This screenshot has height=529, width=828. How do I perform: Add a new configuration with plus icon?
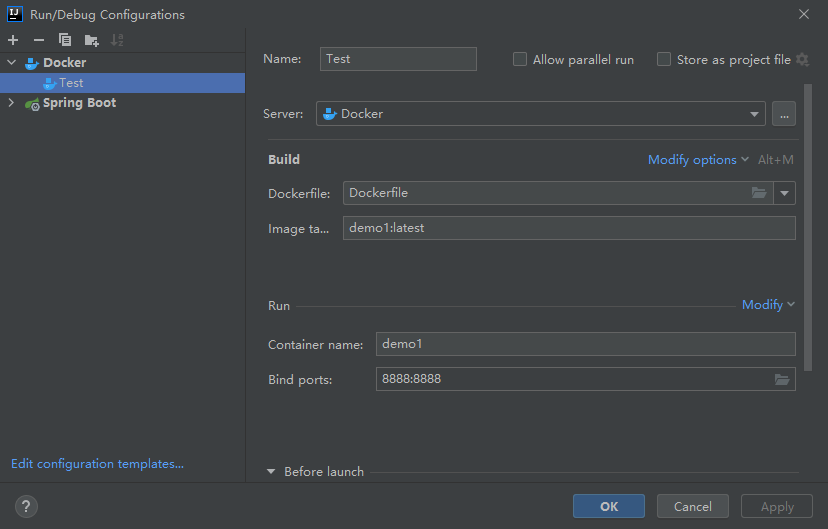click(13, 40)
